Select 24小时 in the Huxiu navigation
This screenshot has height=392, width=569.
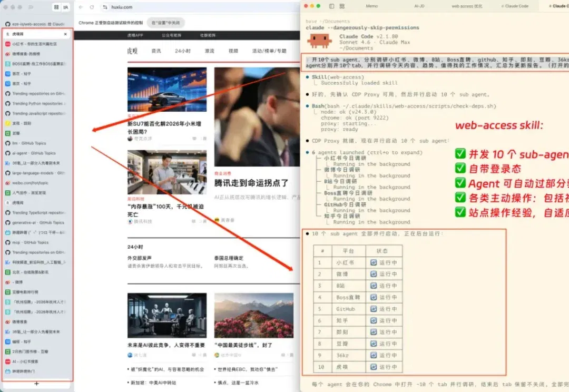(x=182, y=51)
